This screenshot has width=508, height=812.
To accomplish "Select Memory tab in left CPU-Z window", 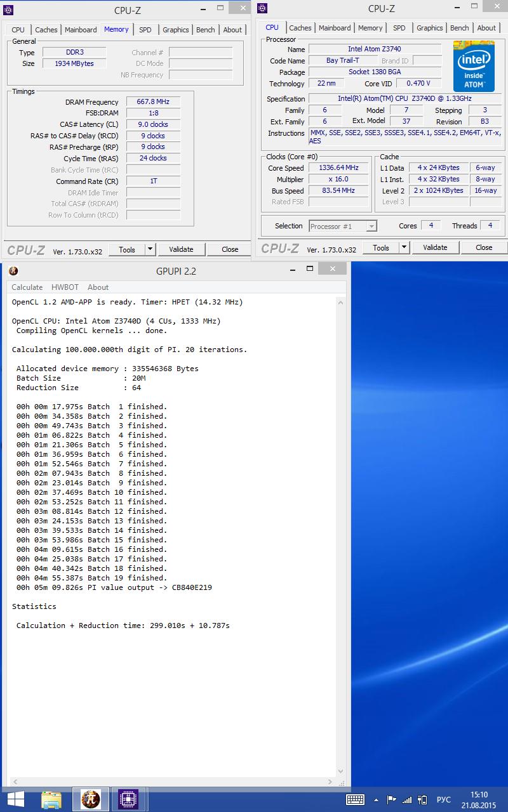I will pyautogui.click(x=116, y=29).
